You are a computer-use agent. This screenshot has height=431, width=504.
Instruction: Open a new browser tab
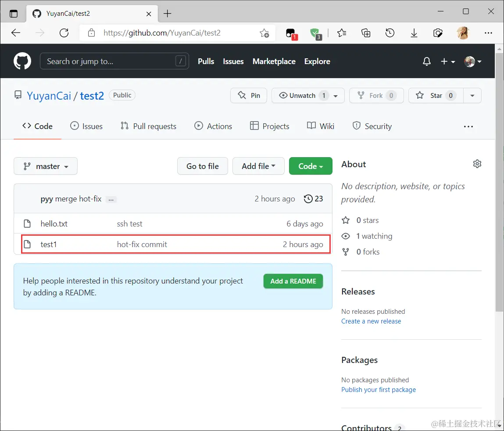tap(167, 14)
